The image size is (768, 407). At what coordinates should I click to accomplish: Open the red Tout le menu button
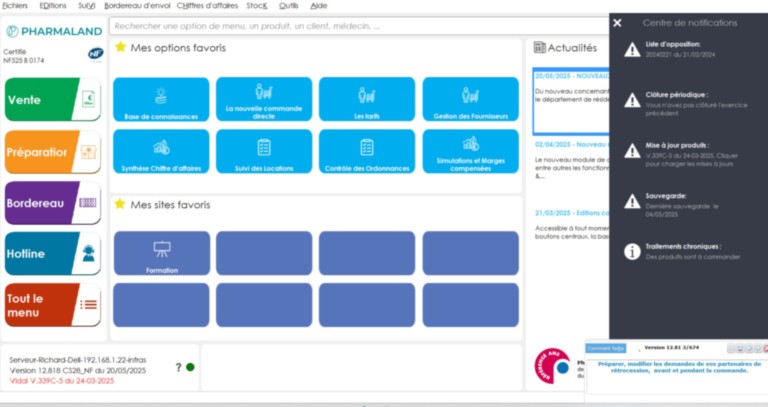coord(52,304)
